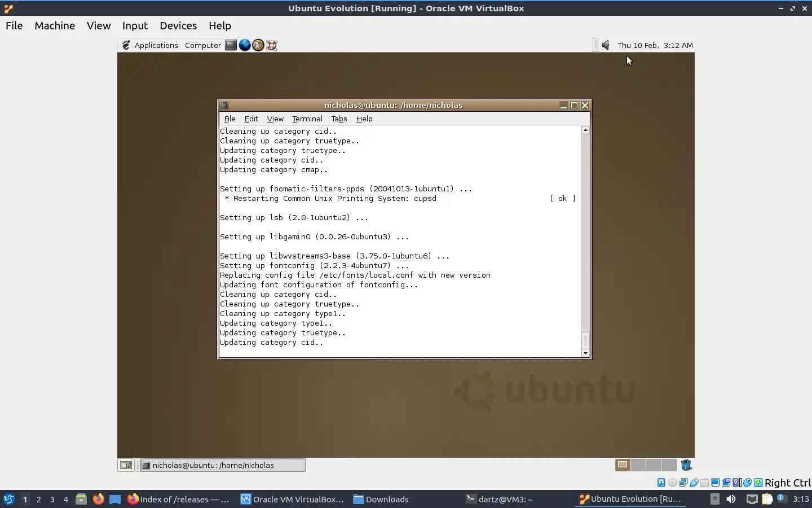Screen dimensions: 812x508
Task: Open the Terminal menu in terminal window
Action: (307, 119)
